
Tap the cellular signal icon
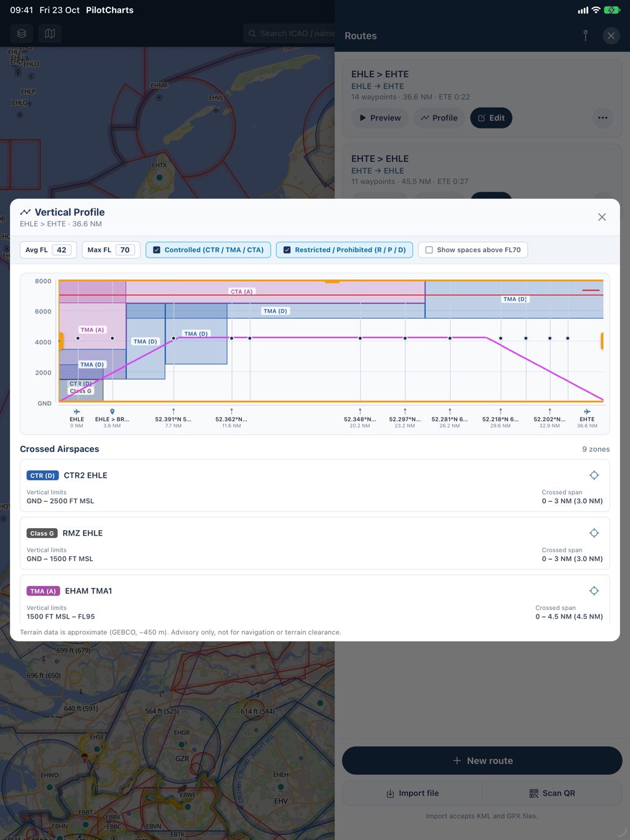[x=583, y=10]
